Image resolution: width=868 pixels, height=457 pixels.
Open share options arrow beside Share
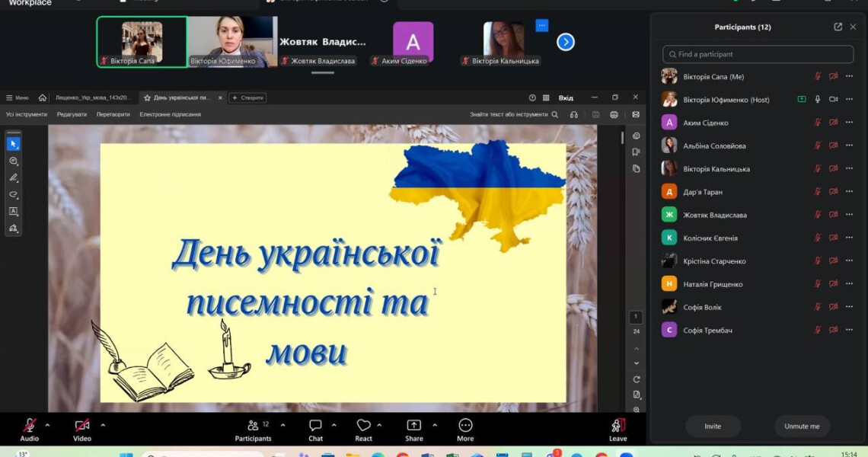click(x=435, y=426)
